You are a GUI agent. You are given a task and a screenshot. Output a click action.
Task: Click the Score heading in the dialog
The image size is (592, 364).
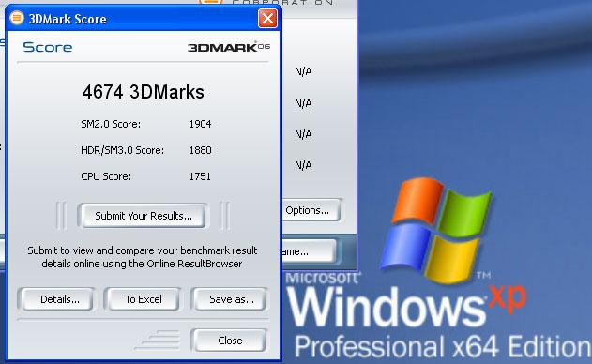(48, 47)
